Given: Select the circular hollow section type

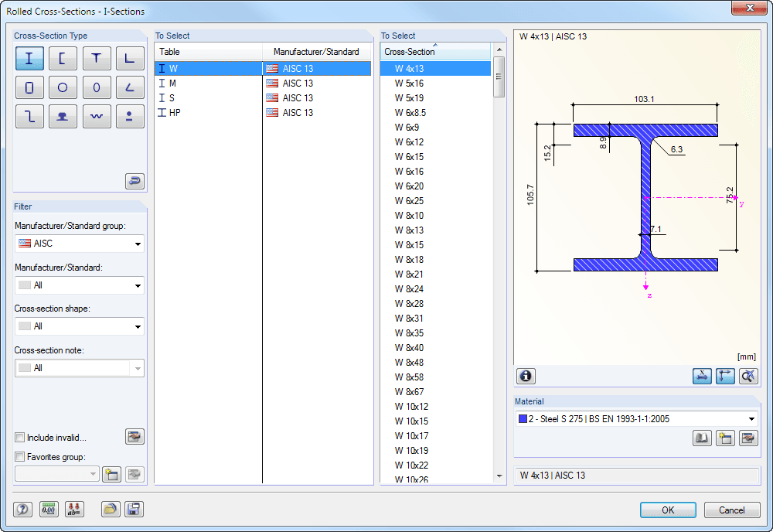Looking at the screenshot, I should (x=63, y=87).
